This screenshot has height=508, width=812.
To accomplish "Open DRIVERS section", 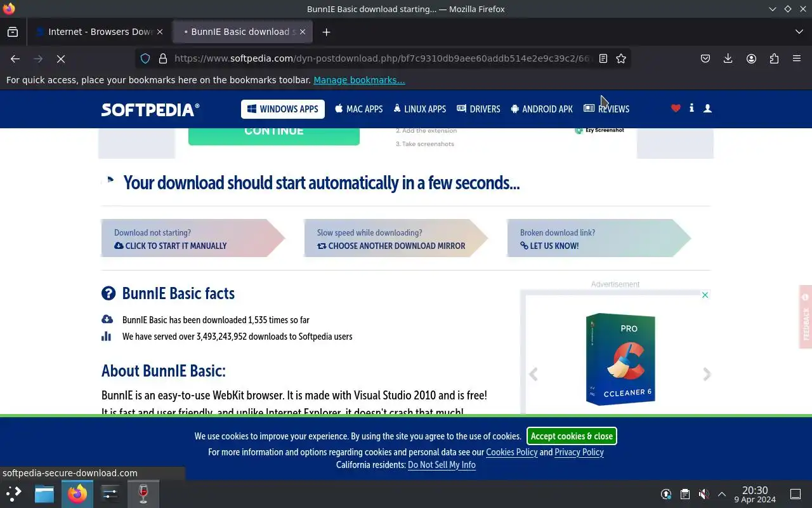I will [x=478, y=109].
